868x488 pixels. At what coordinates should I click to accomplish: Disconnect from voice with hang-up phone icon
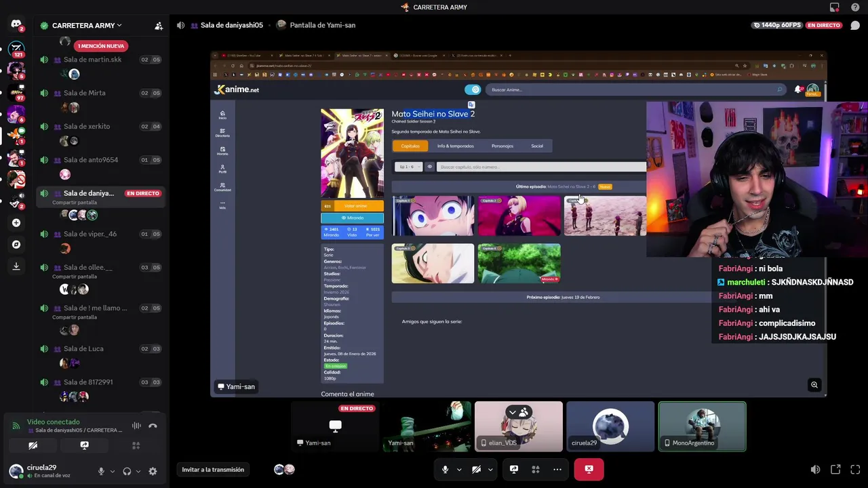pyautogui.click(x=153, y=426)
